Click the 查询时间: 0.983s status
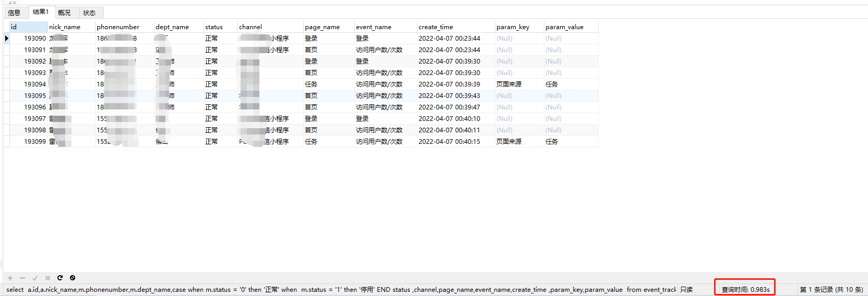The image size is (868, 296). [745, 290]
